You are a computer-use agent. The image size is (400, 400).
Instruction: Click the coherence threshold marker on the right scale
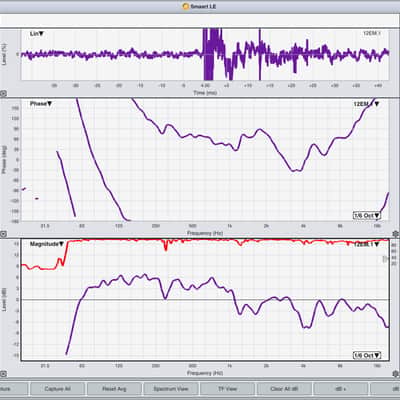[385, 259]
